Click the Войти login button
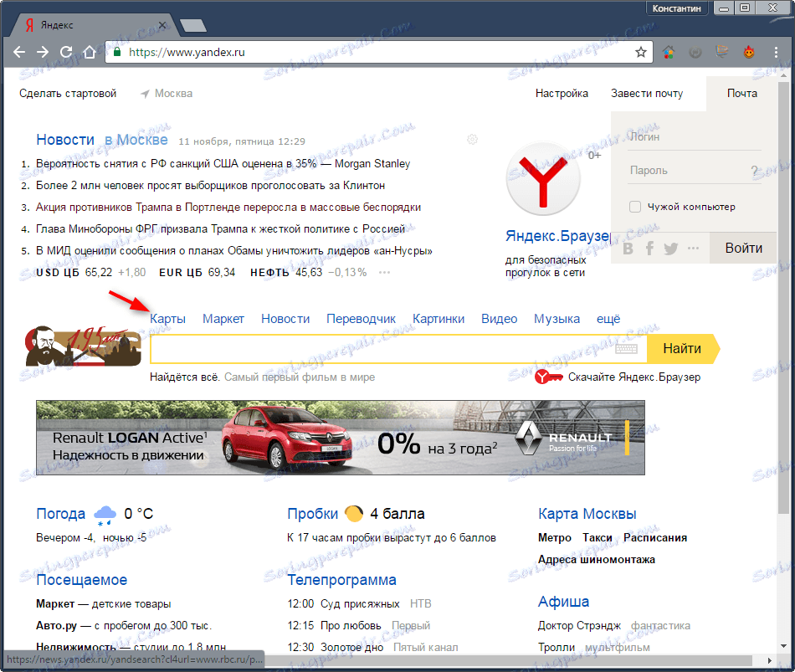 point(743,248)
